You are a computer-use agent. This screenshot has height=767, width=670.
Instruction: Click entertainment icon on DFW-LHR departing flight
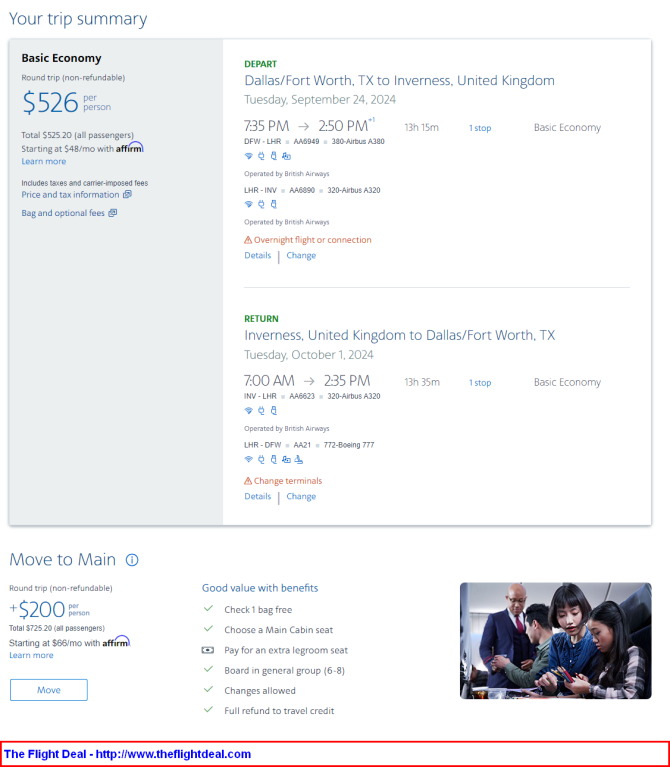pos(287,157)
